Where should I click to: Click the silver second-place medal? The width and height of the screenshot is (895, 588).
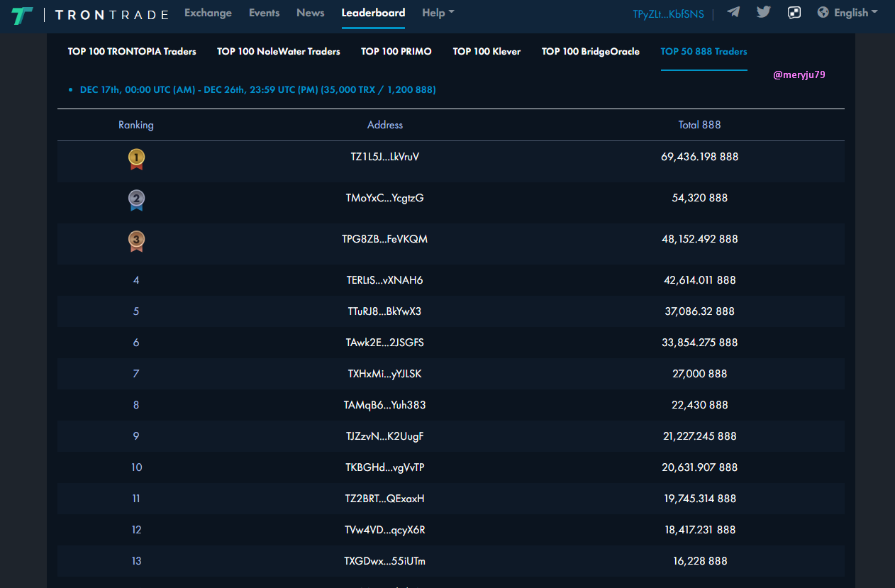(x=136, y=200)
